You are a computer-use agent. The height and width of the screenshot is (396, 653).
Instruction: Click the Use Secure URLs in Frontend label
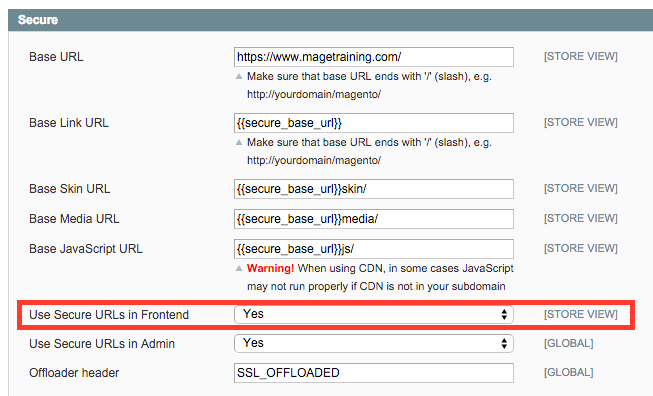pyautogui.click(x=109, y=315)
